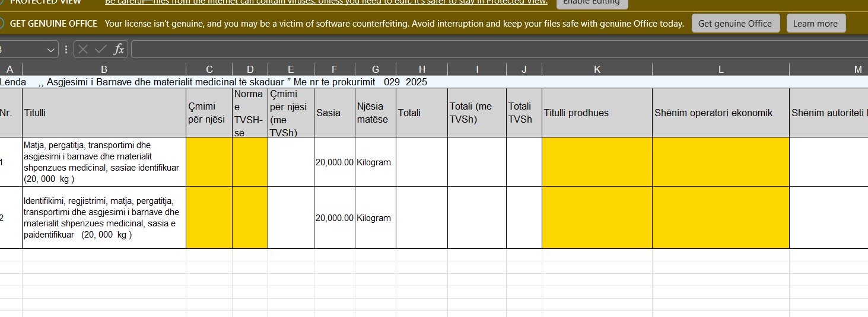Click the Enable Editing button
868x317 pixels.
[591, 2]
